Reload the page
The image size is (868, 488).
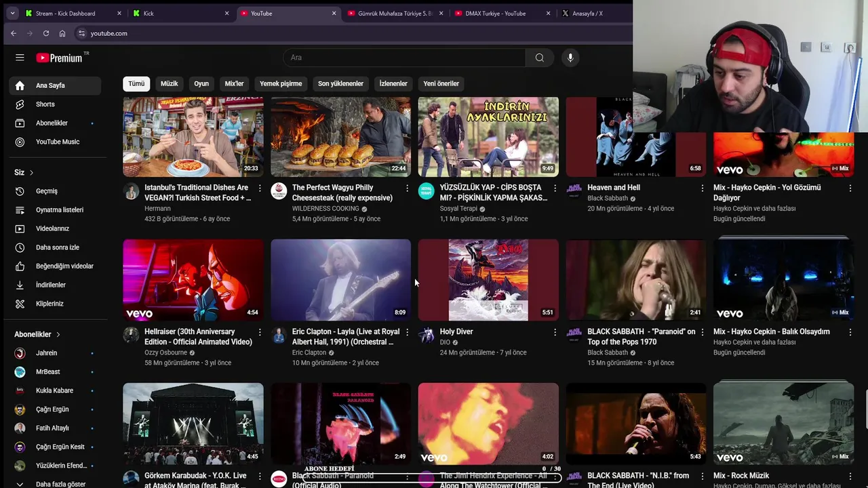46,33
